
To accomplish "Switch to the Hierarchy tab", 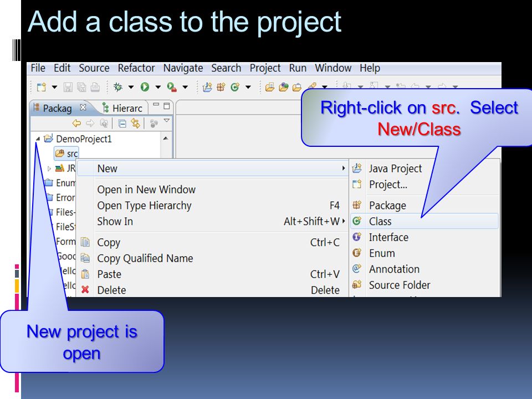I will [x=122, y=108].
